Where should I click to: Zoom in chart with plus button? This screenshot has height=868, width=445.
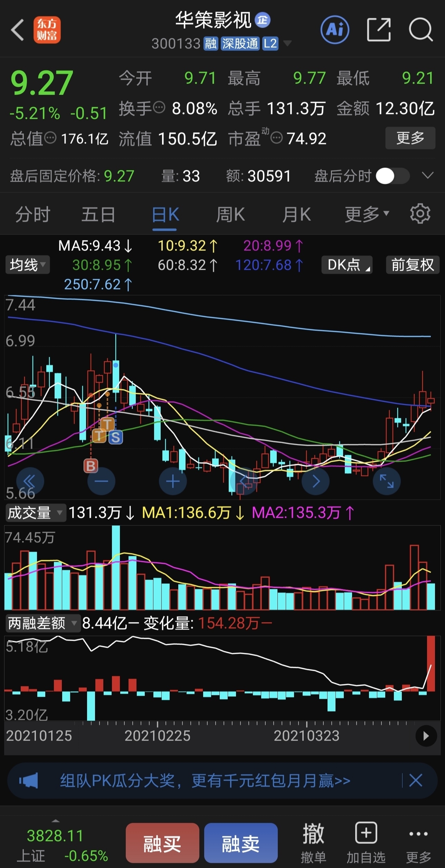pos(173,481)
